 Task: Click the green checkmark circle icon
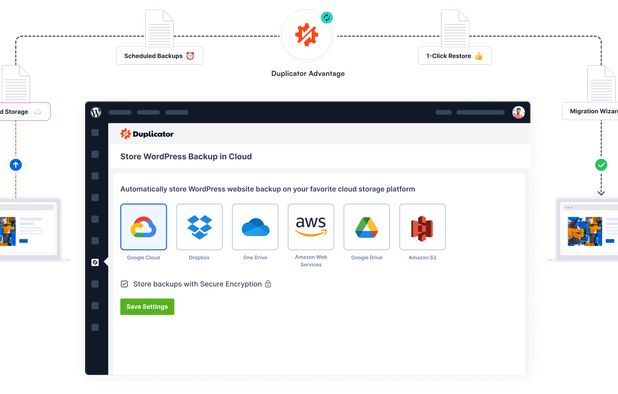601,165
